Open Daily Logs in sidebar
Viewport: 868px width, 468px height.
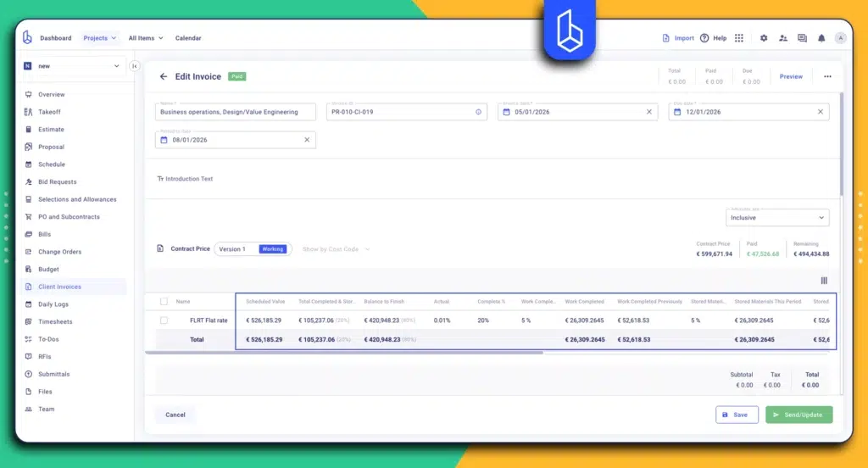point(53,304)
